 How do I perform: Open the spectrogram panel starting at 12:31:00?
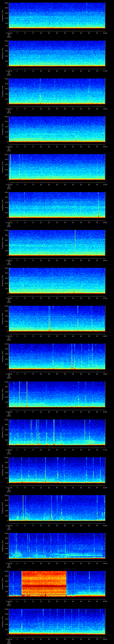(57, 91)
